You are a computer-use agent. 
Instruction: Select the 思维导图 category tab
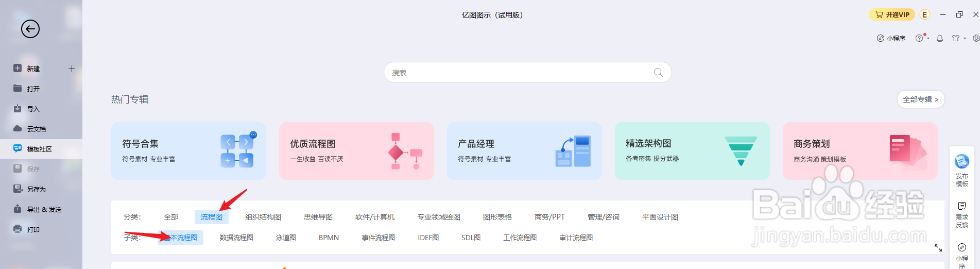tap(318, 217)
